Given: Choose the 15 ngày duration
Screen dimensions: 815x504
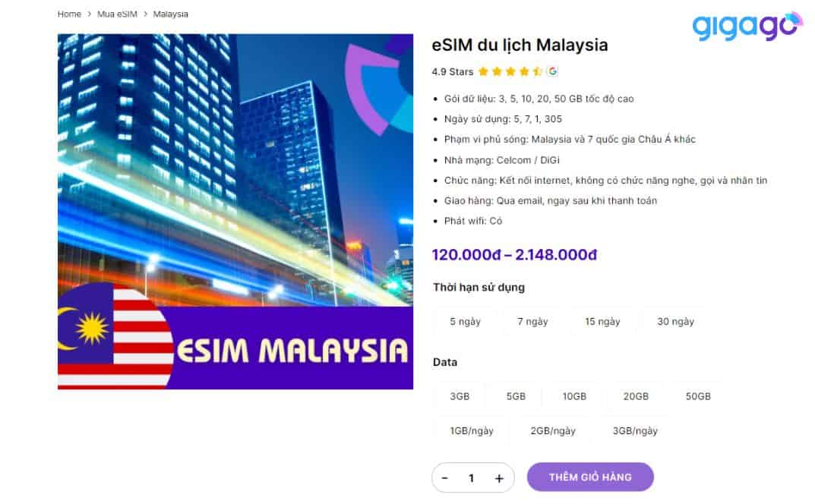Looking at the screenshot, I should (602, 322).
